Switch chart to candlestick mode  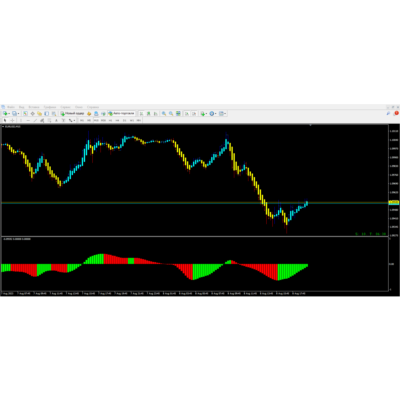(149, 114)
